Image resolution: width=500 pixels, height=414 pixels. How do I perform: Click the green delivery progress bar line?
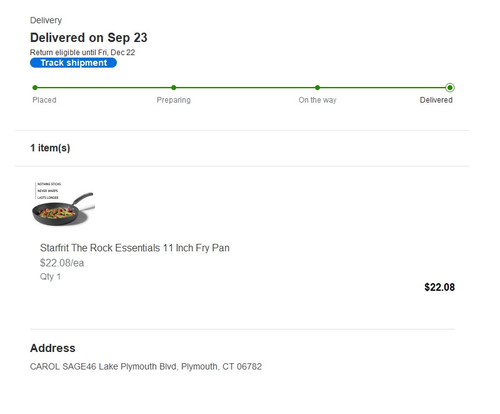[x=242, y=88]
